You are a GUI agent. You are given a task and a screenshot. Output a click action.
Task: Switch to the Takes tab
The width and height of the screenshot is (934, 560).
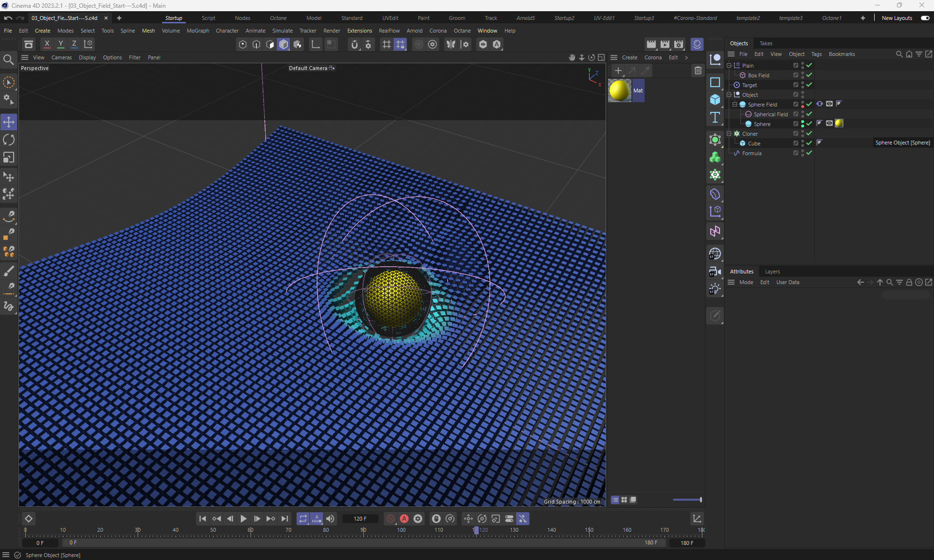(766, 43)
